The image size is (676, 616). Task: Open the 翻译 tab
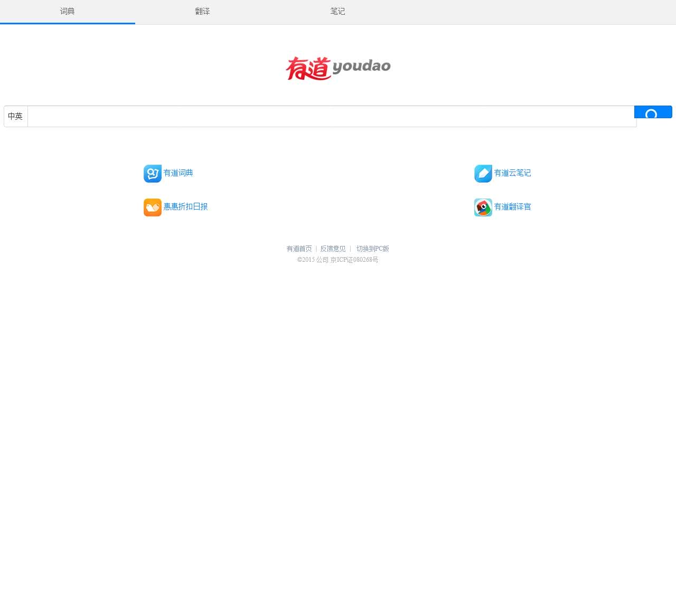pyautogui.click(x=203, y=12)
